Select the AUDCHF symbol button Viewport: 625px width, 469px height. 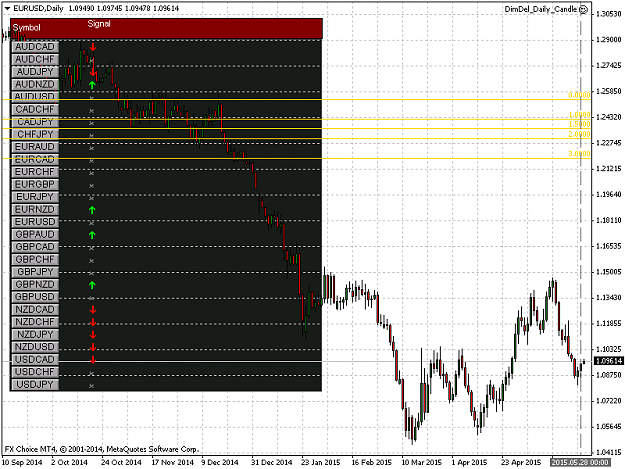(35, 59)
